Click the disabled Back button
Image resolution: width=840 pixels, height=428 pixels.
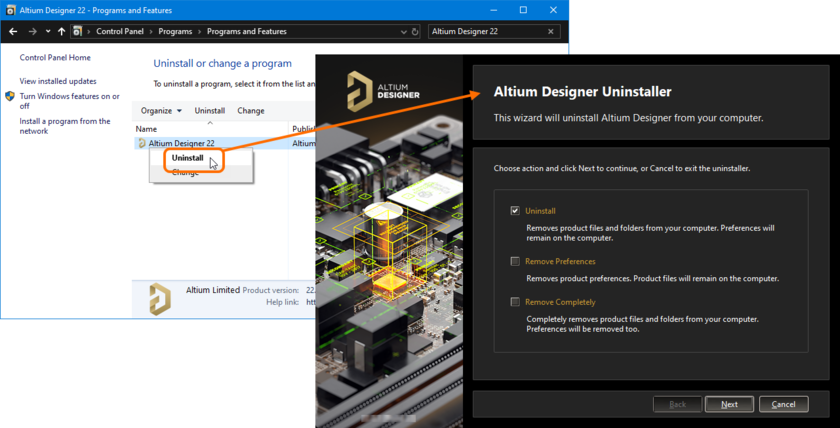point(677,404)
